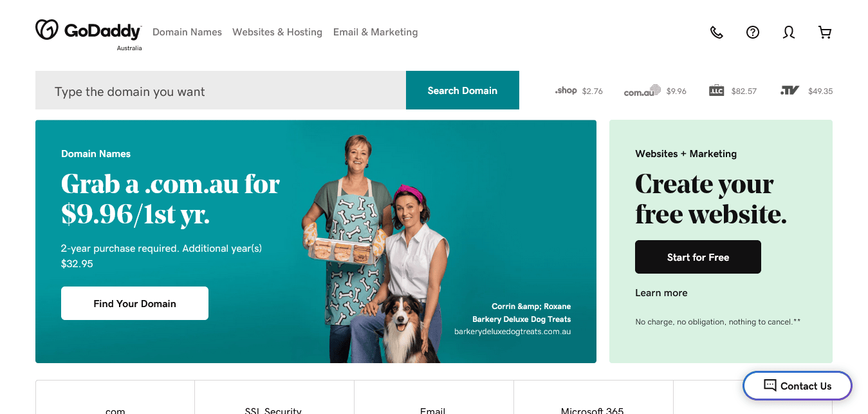This screenshot has height=414, width=868.
Task: Open the user account sign-in icon
Action: [x=789, y=32]
